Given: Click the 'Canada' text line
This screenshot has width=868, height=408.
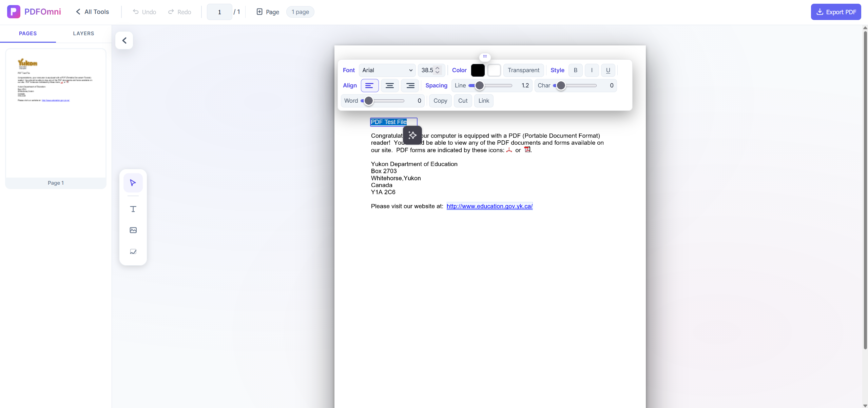Looking at the screenshot, I should (x=382, y=185).
